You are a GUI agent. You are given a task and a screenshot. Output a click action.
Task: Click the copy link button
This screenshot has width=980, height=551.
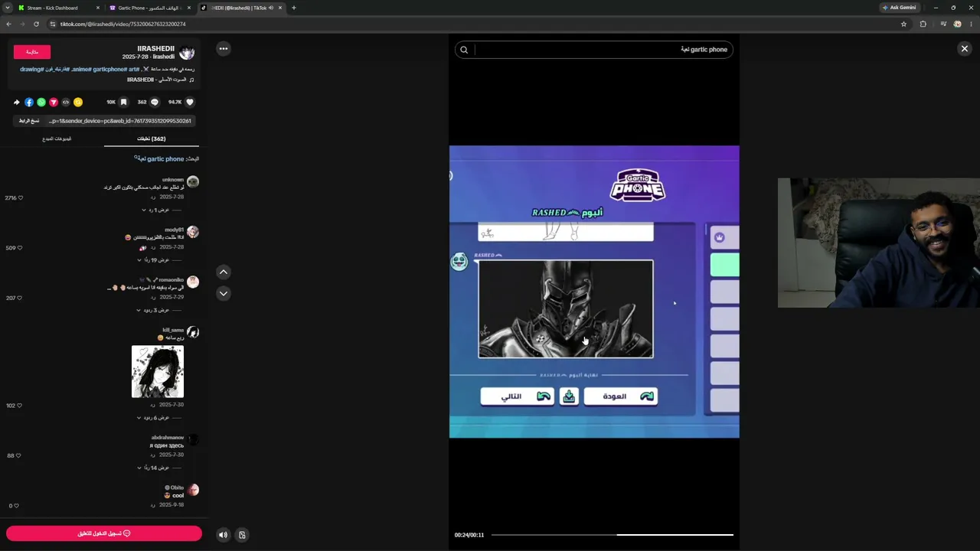point(29,121)
